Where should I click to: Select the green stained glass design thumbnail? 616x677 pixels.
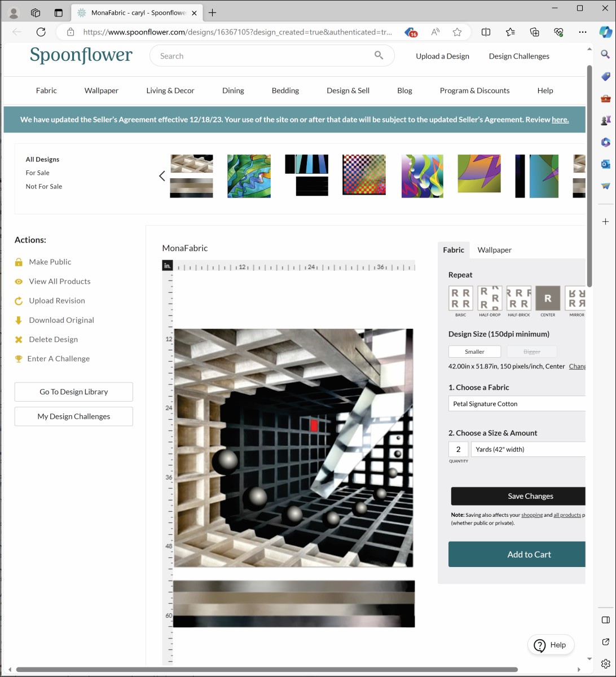(x=249, y=176)
